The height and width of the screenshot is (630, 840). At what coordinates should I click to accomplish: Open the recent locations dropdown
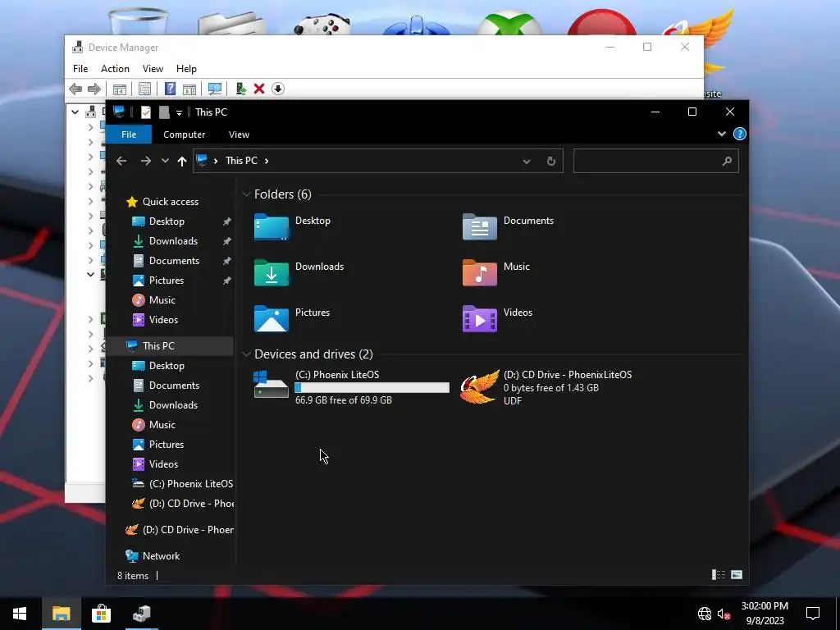click(x=165, y=161)
